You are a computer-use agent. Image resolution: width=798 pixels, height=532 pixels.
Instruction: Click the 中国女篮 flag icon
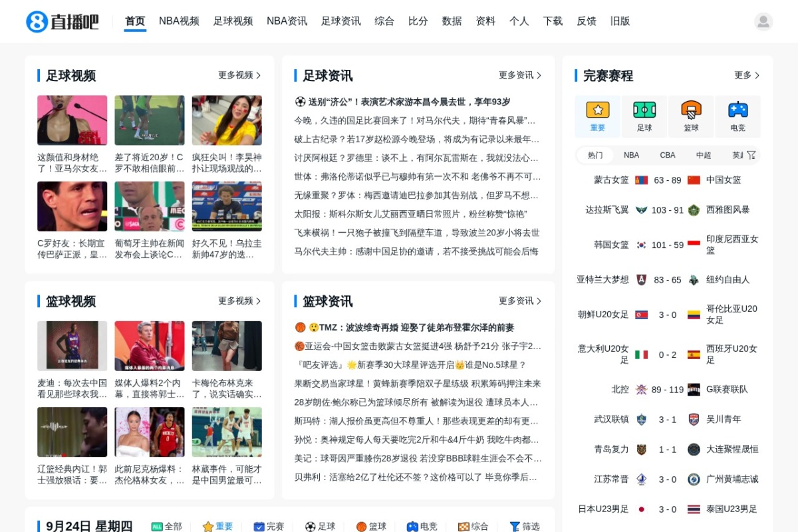click(x=694, y=180)
